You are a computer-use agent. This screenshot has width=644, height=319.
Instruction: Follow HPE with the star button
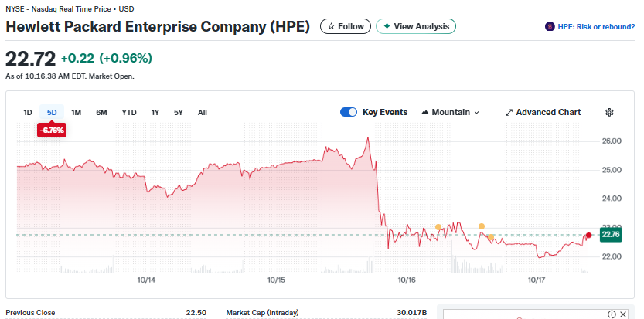click(x=345, y=26)
